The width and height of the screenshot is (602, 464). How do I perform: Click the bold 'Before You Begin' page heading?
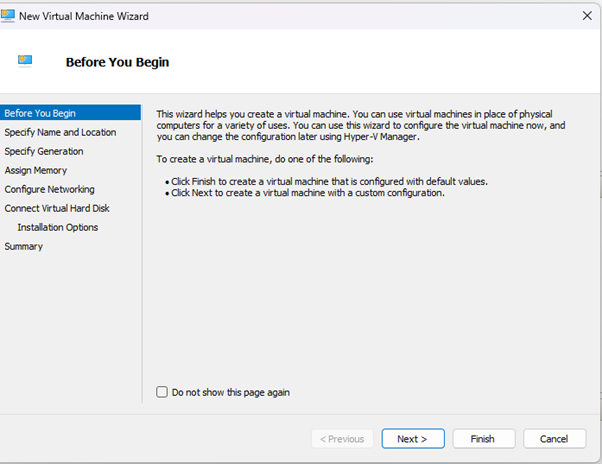pyautogui.click(x=117, y=62)
